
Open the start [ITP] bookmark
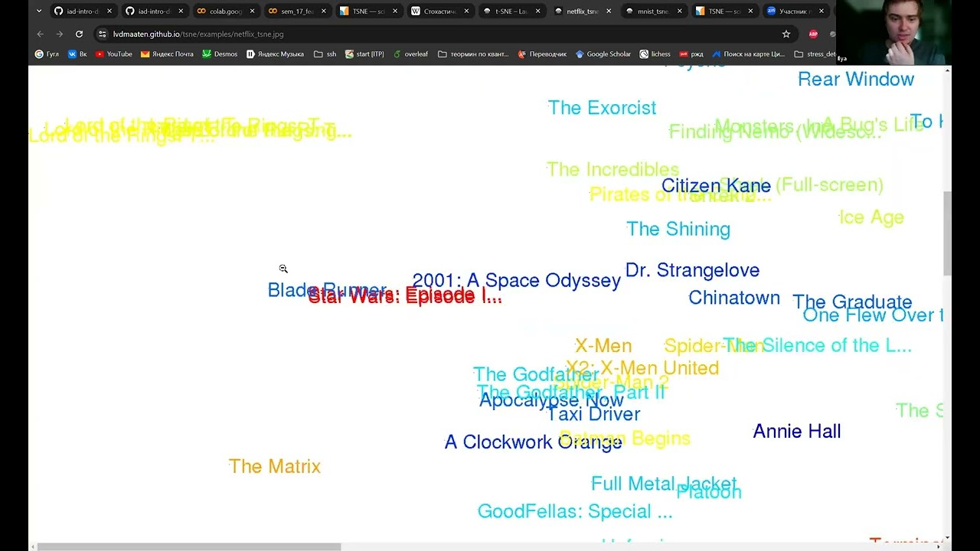364,54
